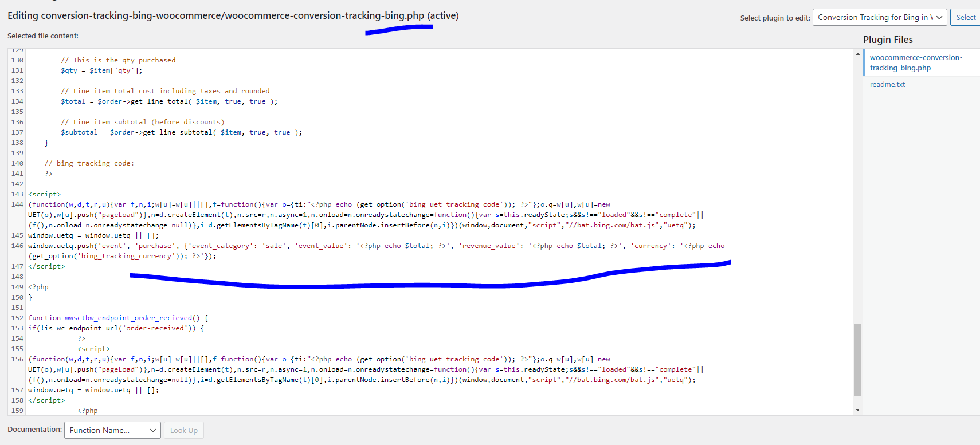Click the wwsctbw_endpoint_order_recieved function declaration
This screenshot has height=445, width=980.
(x=118, y=318)
